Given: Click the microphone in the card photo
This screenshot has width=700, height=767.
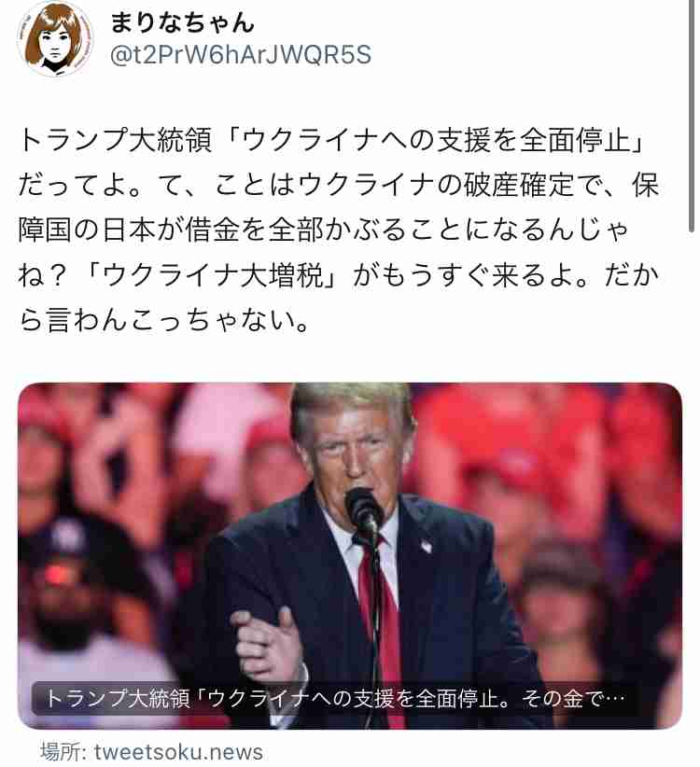Looking at the screenshot, I should [x=364, y=509].
